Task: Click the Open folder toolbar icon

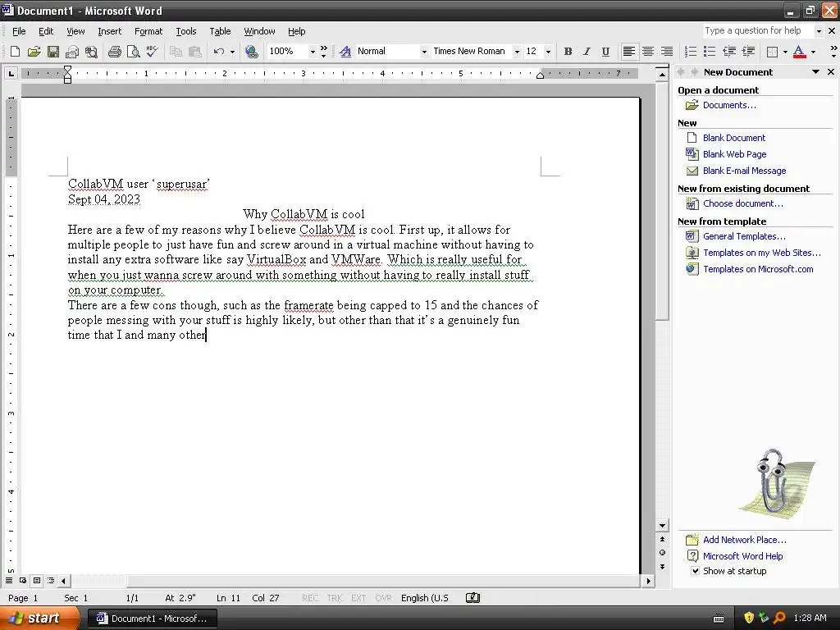Action: 34,52
